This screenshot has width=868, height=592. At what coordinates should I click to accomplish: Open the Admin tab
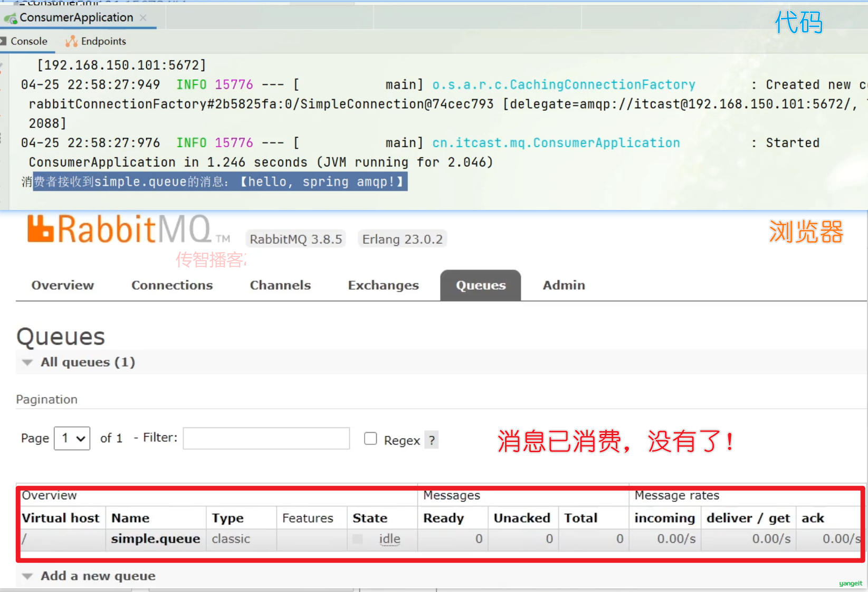(564, 285)
